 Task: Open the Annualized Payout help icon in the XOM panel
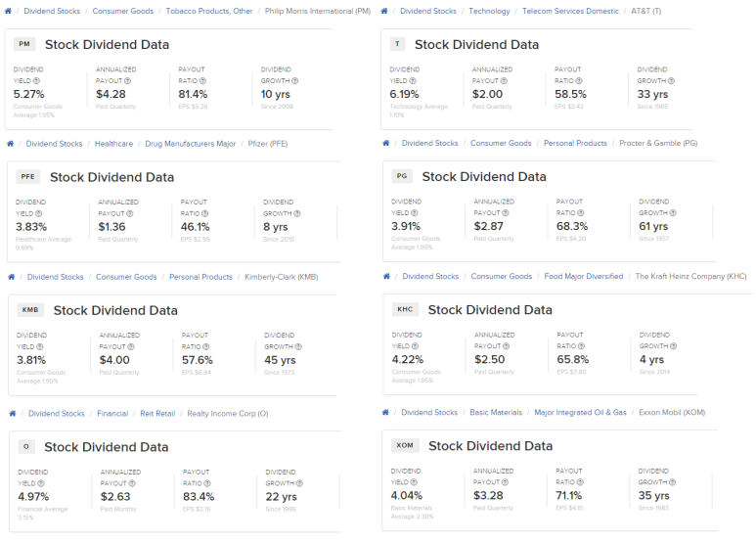coord(505,482)
